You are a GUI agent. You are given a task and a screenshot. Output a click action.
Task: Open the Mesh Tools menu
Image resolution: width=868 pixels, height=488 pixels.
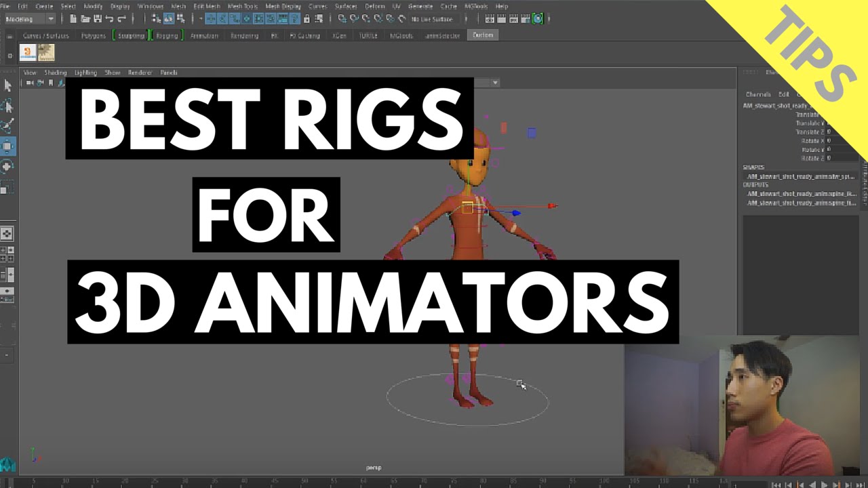[242, 6]
